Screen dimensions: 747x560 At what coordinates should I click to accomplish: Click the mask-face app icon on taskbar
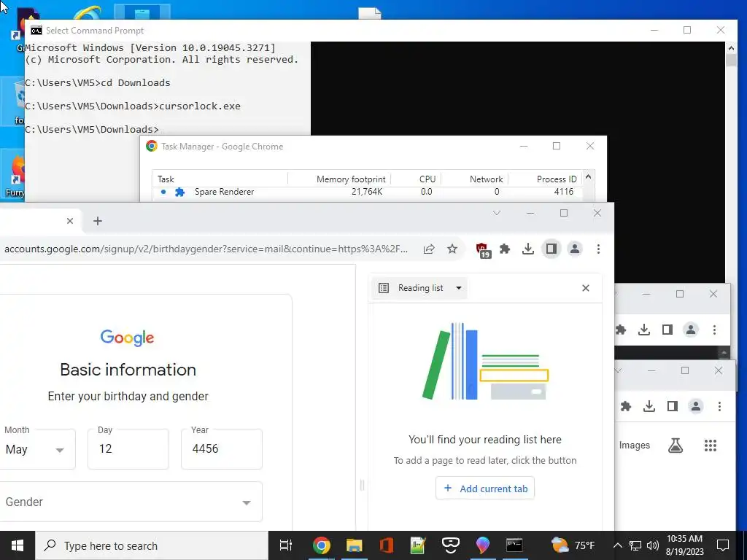[450, 545]
